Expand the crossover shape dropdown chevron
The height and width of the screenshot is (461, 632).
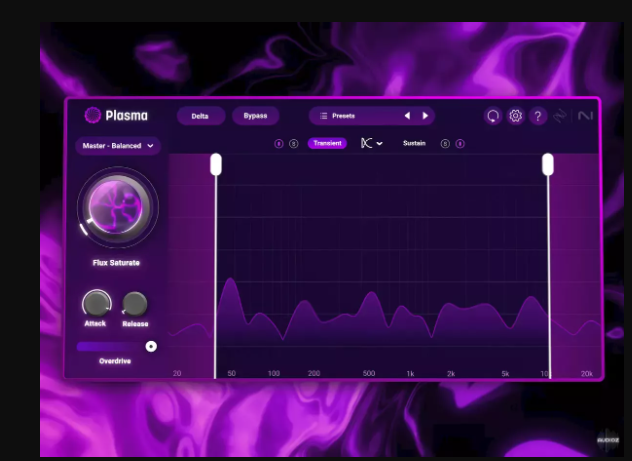[380, 144]
